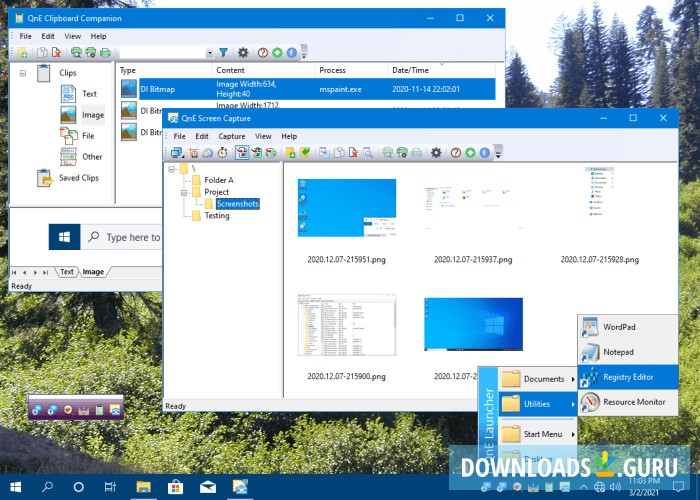700x500 pixels.
Task: Select the Image clips category icon
Action: click(x=68, y=114)
